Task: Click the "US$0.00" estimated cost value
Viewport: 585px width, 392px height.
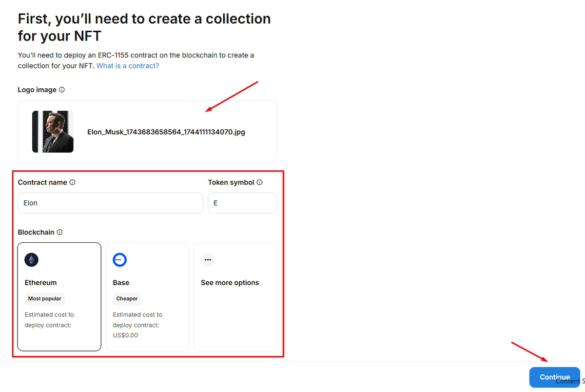Action: point(125,335)
